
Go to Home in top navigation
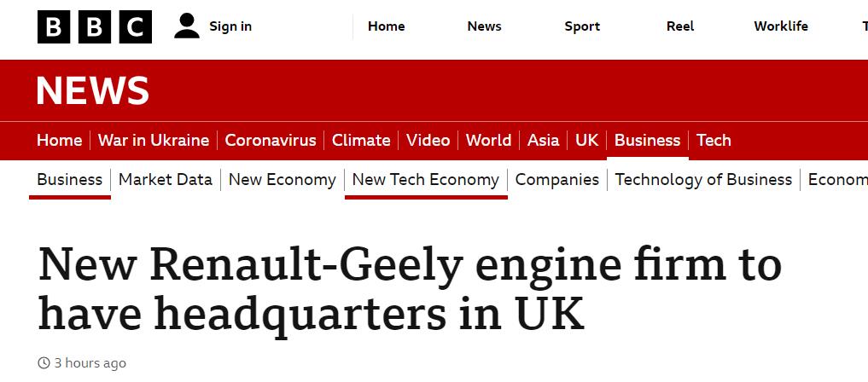pos(386,26)
